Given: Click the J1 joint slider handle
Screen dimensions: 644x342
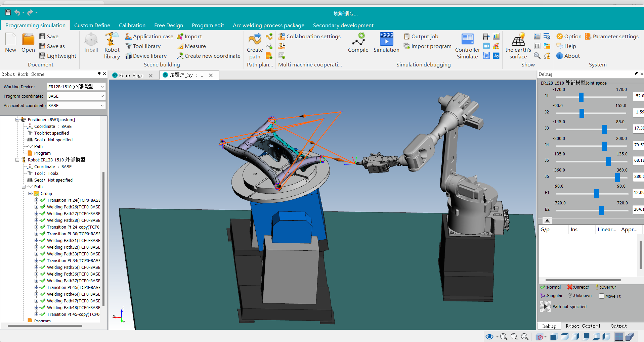Looking at the screenshot, I should [581, 97].
